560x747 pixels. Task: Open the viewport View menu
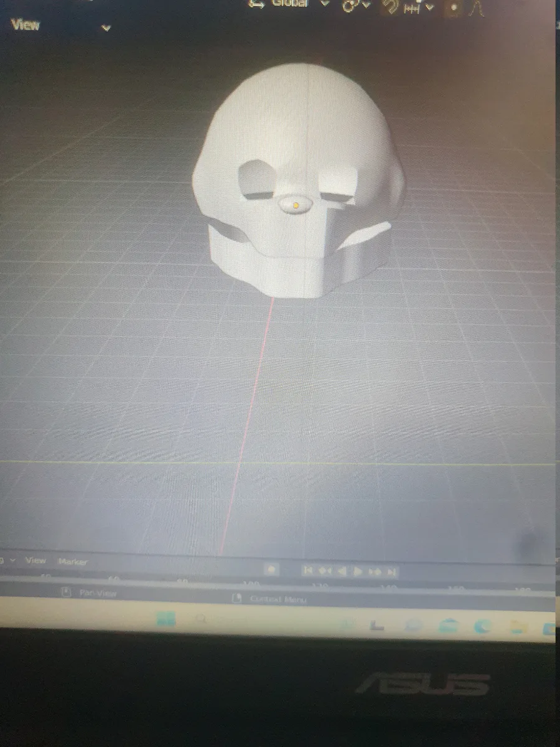25,25
